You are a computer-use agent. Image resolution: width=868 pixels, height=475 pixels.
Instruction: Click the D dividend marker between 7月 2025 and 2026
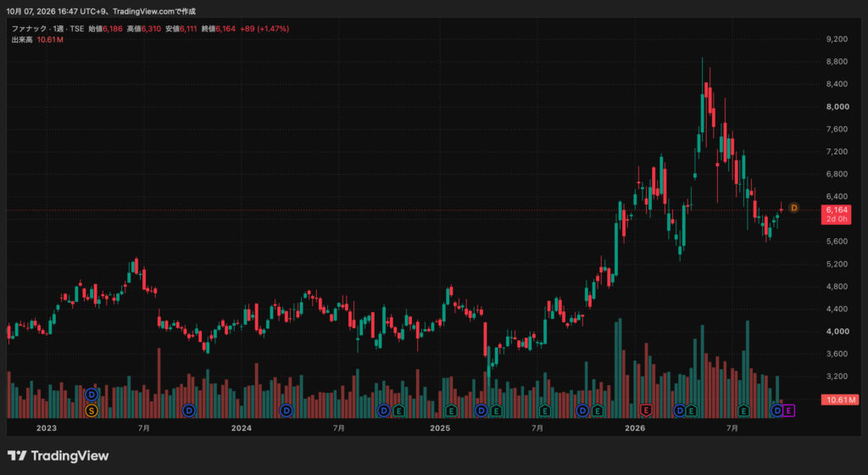click(581, 411)
